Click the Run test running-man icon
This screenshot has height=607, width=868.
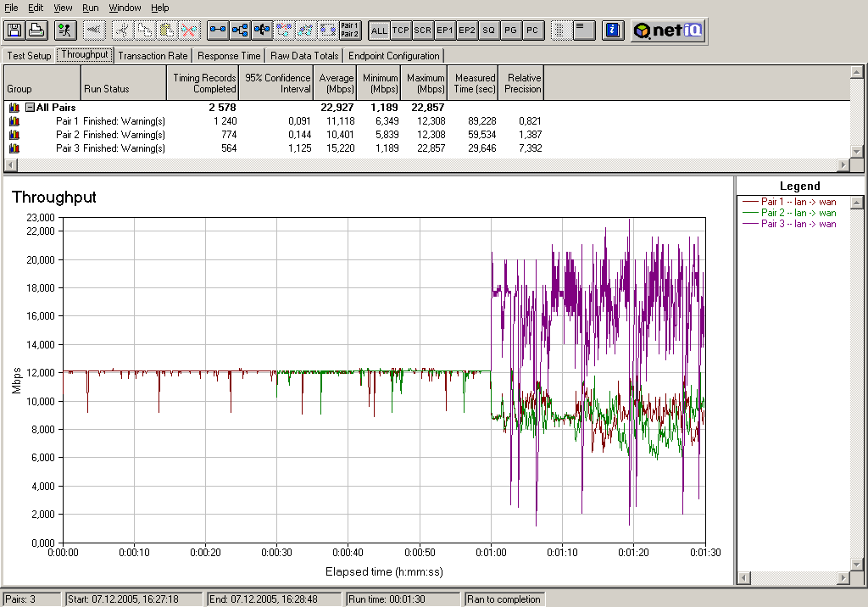click(65, 31)
